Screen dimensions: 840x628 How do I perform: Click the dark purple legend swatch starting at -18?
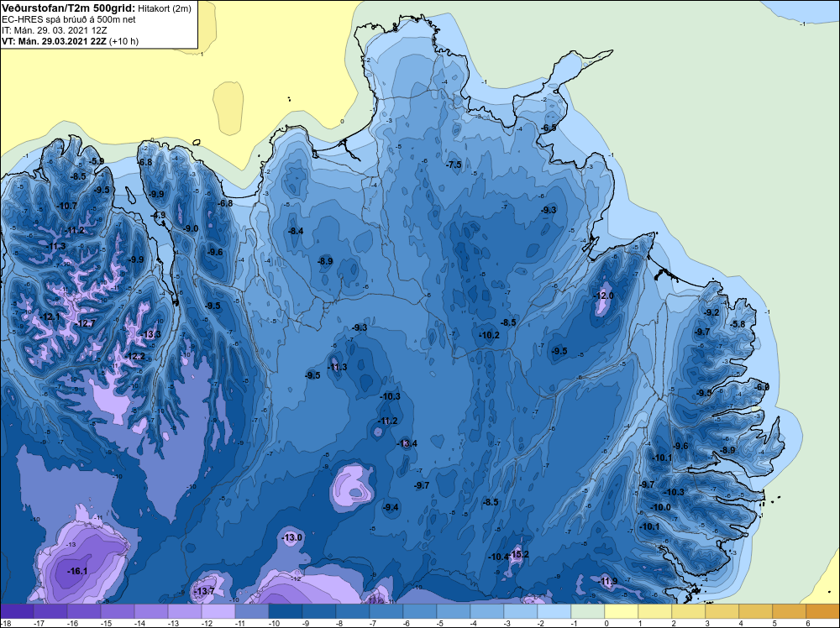pos(17,611)
